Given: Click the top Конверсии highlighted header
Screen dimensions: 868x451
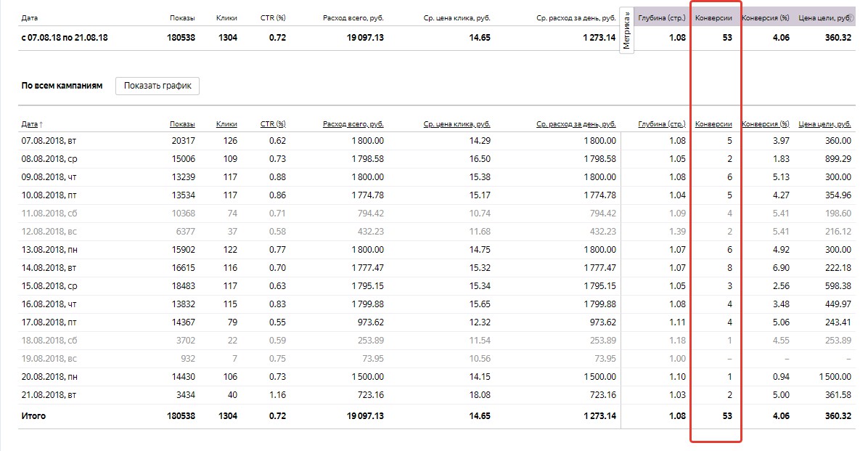Looking at the screenshot, I should [713, 17].
